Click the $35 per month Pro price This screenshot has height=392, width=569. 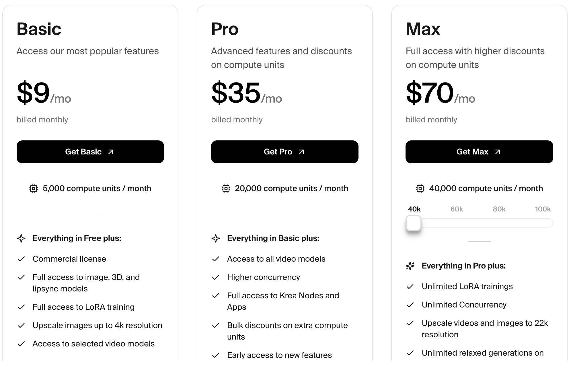click(236, 93)
